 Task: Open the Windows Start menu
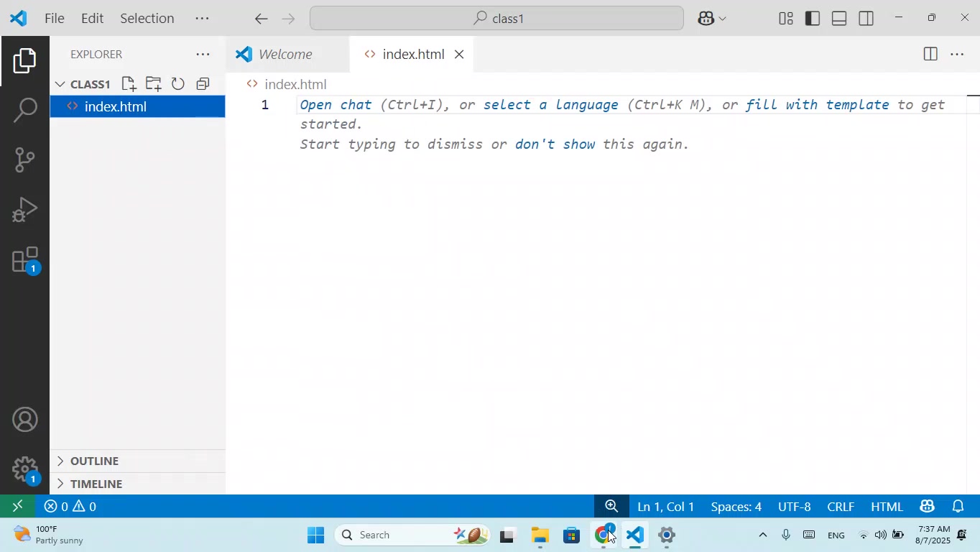[315, 535]
